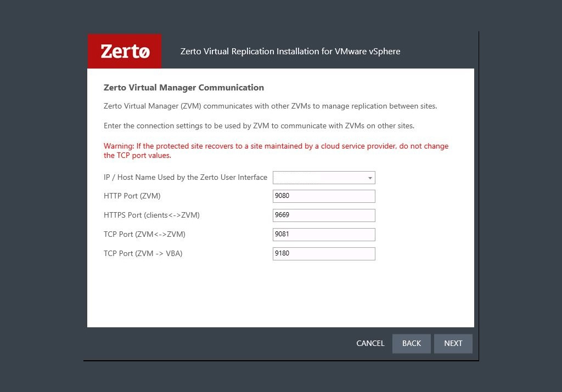Click the IP / Host Name label text
The width and height of the screenshot is (562, 392).
(x=186, y=177)
